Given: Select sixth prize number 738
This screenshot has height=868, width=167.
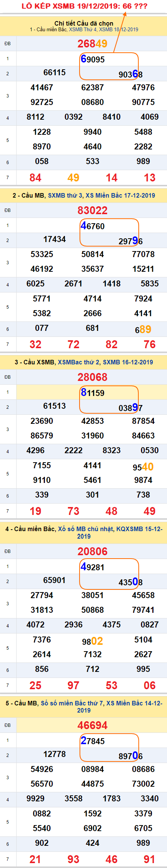Looking at the screenshot, I should tap(143, 495).
